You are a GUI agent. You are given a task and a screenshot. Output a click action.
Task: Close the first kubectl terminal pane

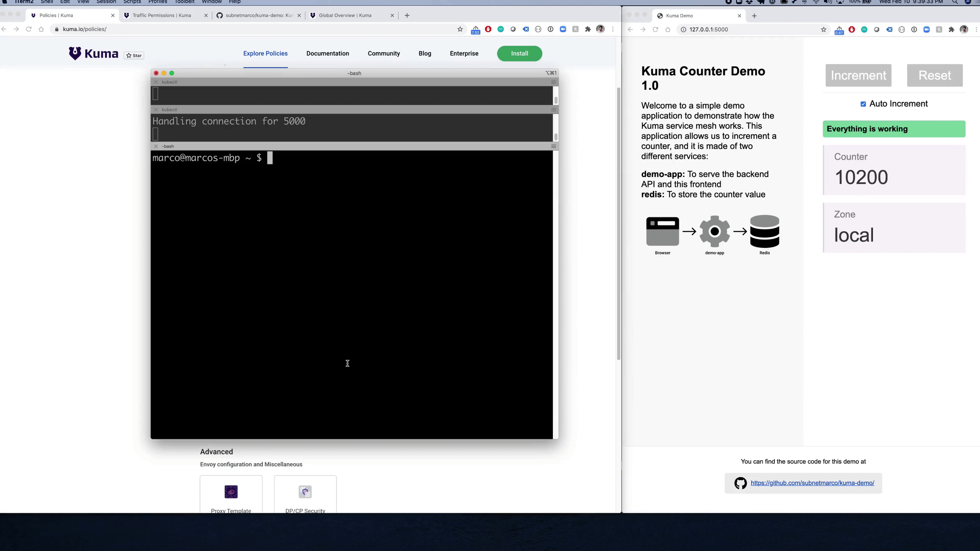[156, 82]
